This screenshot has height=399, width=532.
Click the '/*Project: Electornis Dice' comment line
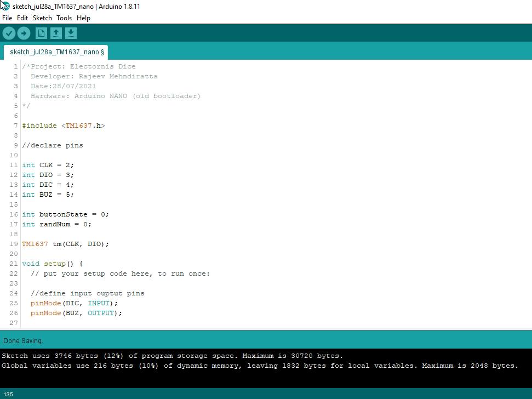click(x=79, y=66)
